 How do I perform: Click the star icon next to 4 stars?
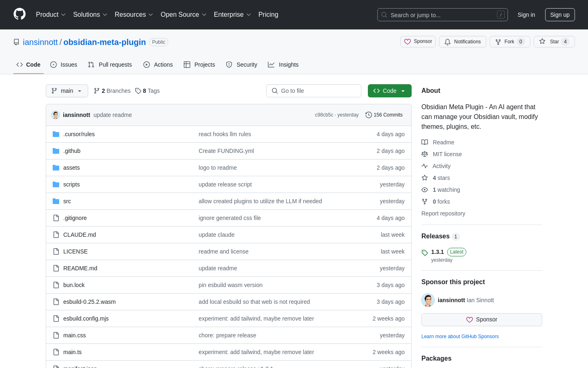click(x=425, y=178)
